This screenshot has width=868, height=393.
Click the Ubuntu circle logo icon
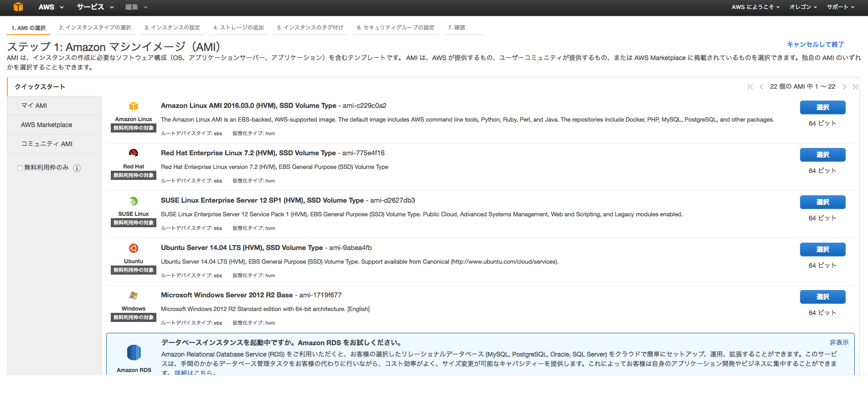134,248
